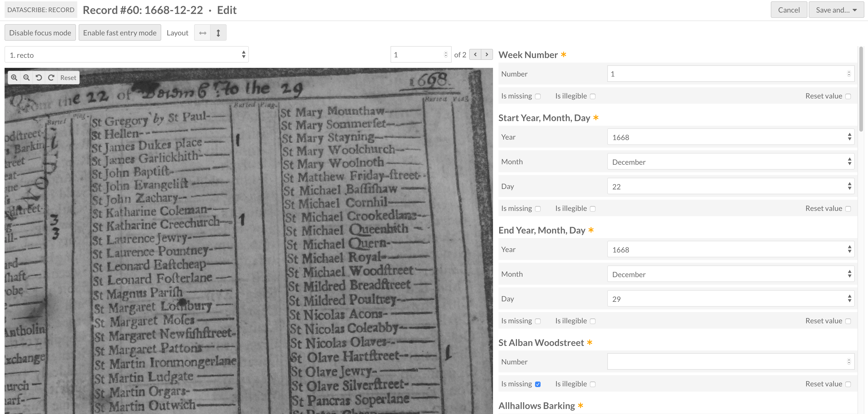Open the '1. recto' page selector

coord(126,55)
